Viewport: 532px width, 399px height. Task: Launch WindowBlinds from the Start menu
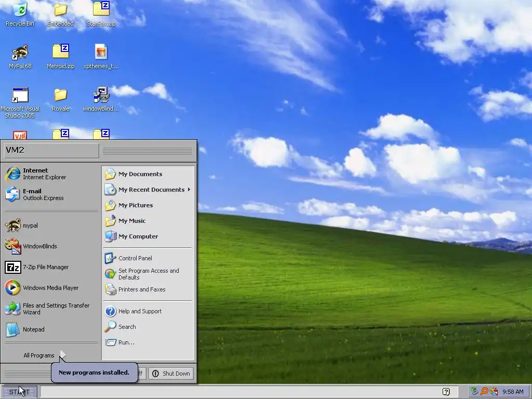(x=51, y=246)
